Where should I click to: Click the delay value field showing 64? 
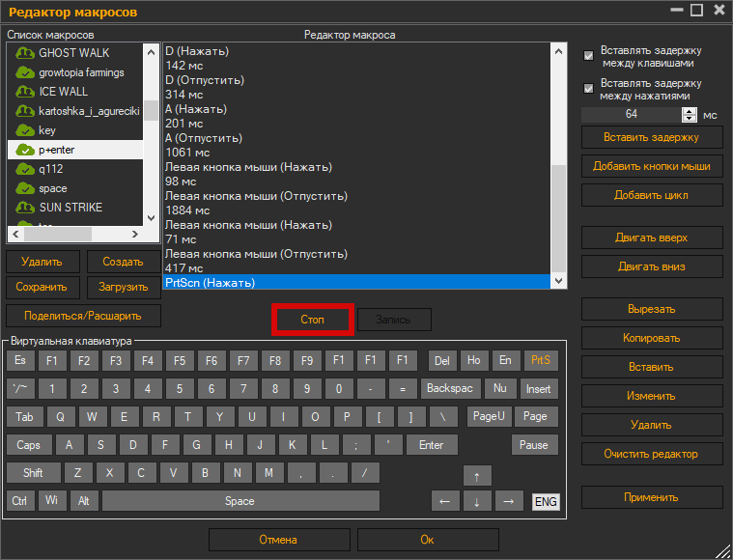coord(632,115)
